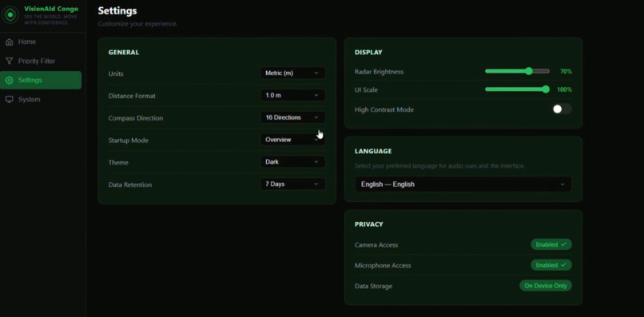Viewport: 644px width, 317px height.
Task: Open the Distance Format dropdown
Action: point(292,95)
